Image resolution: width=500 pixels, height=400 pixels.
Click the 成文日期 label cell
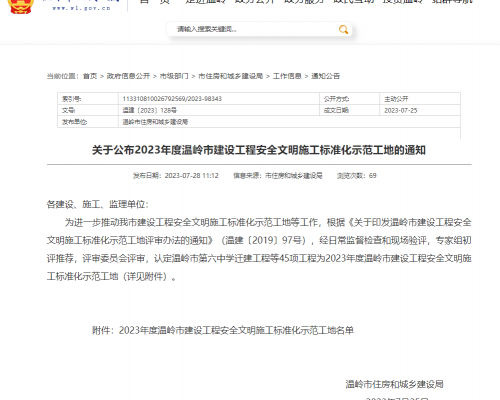(x=349, y=110)
